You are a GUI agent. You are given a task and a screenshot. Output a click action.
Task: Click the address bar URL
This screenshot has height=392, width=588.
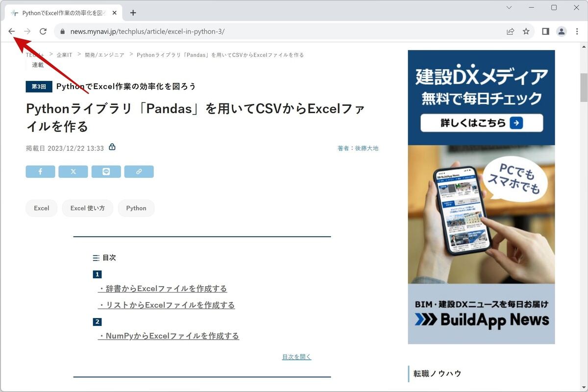coord(147,31)
